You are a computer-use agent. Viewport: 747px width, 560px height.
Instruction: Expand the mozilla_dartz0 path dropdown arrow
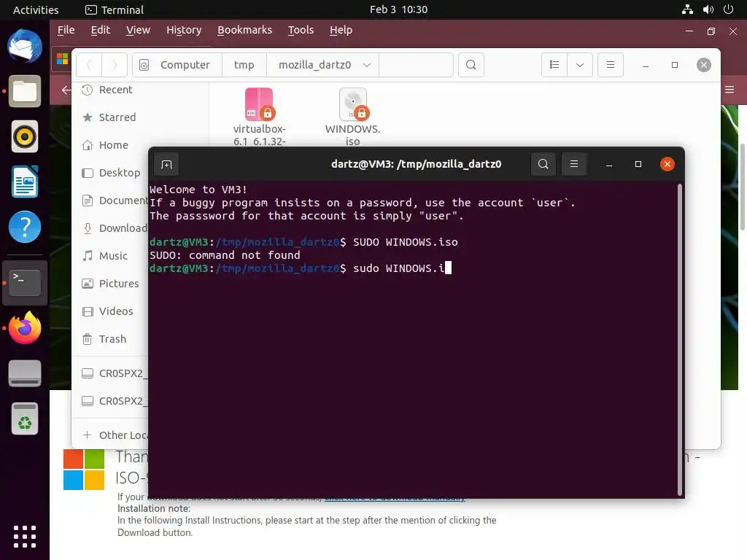[x=366, y=65]
